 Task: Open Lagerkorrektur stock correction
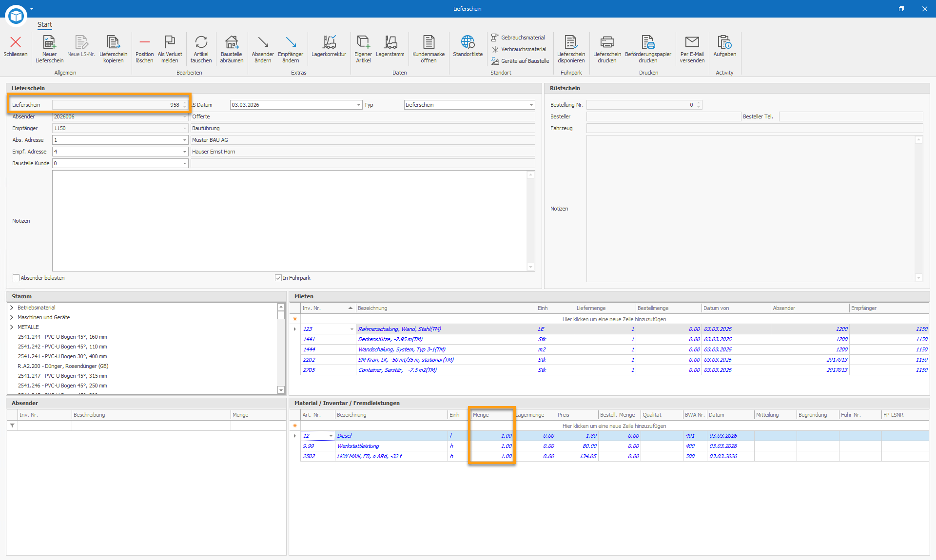pos(329,47)
